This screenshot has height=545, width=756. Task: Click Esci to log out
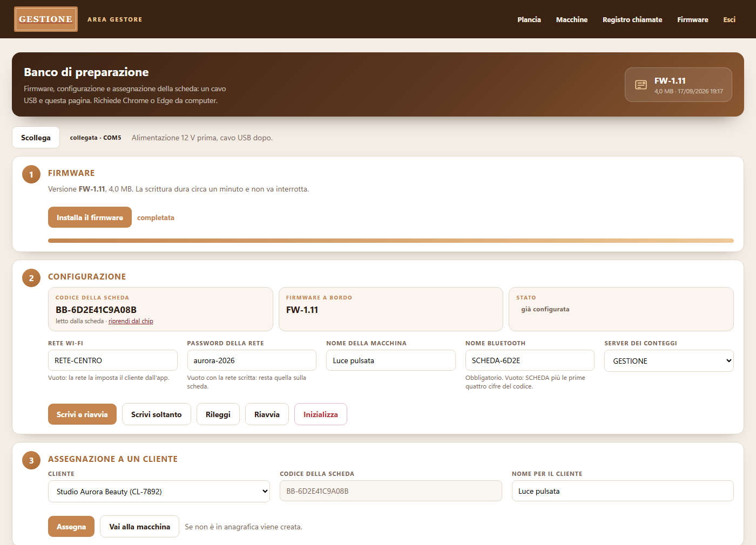click(x=730, y=19)
